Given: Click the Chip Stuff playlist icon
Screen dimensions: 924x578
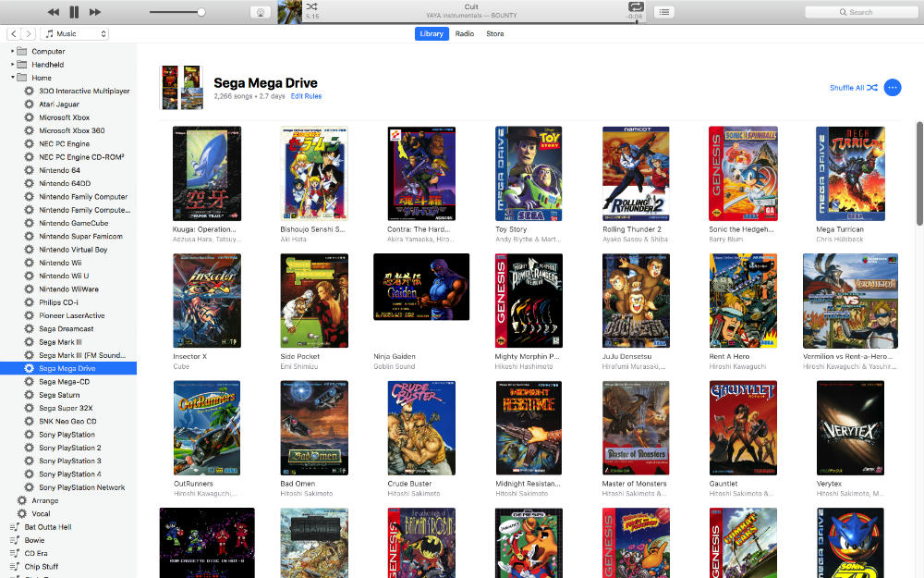Looking at the screenshot, I should pyautogui.click(x=15, y=567).
